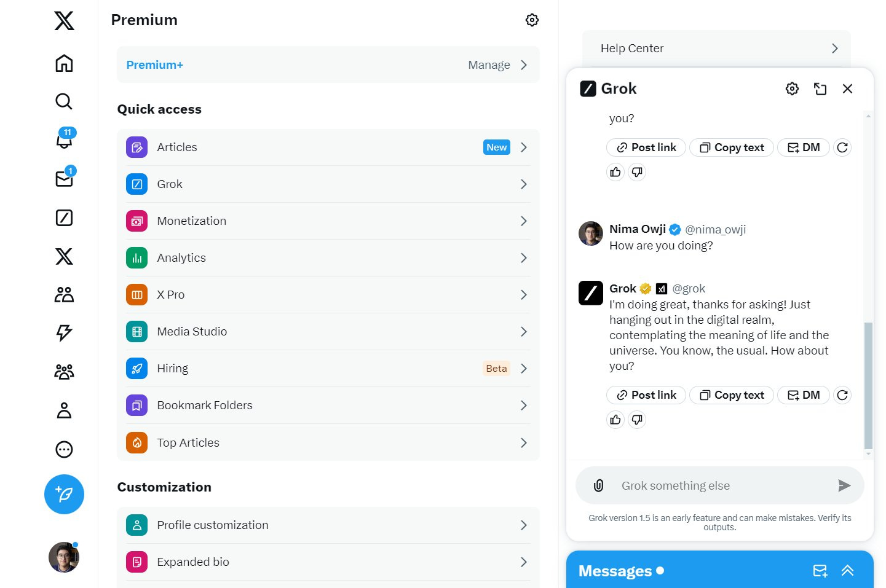
Task: Close the Grok chat panel
Action: [847, 89]
